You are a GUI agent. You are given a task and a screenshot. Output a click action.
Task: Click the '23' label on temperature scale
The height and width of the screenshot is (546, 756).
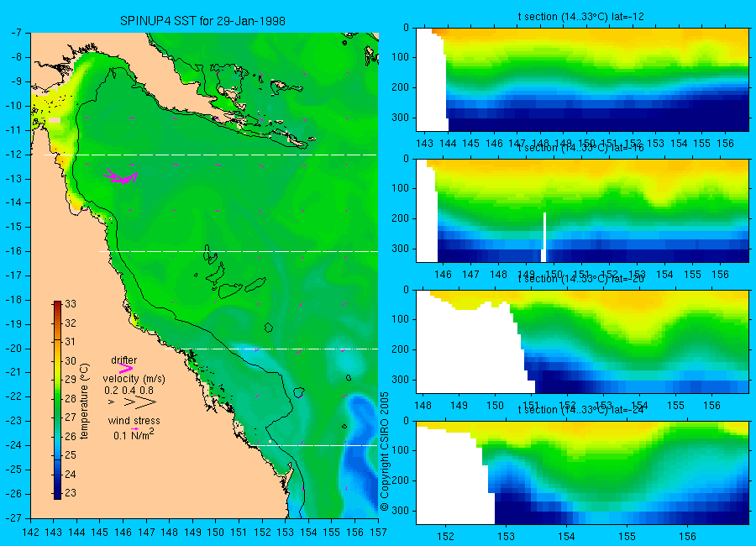tap(71, 493)
